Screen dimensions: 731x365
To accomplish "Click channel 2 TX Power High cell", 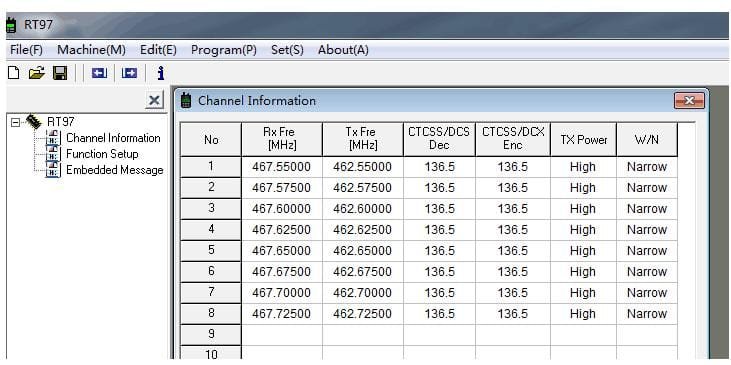I will 584,188.
